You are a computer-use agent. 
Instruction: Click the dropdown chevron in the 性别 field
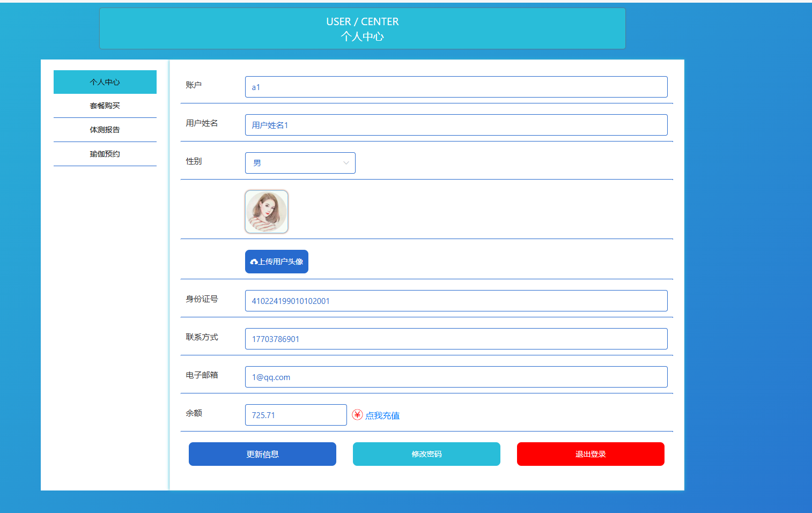pos(346,163)
